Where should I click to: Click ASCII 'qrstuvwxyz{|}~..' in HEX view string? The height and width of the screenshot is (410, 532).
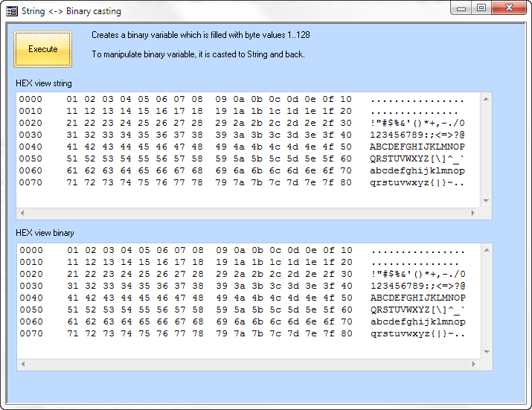pos(417,182)
